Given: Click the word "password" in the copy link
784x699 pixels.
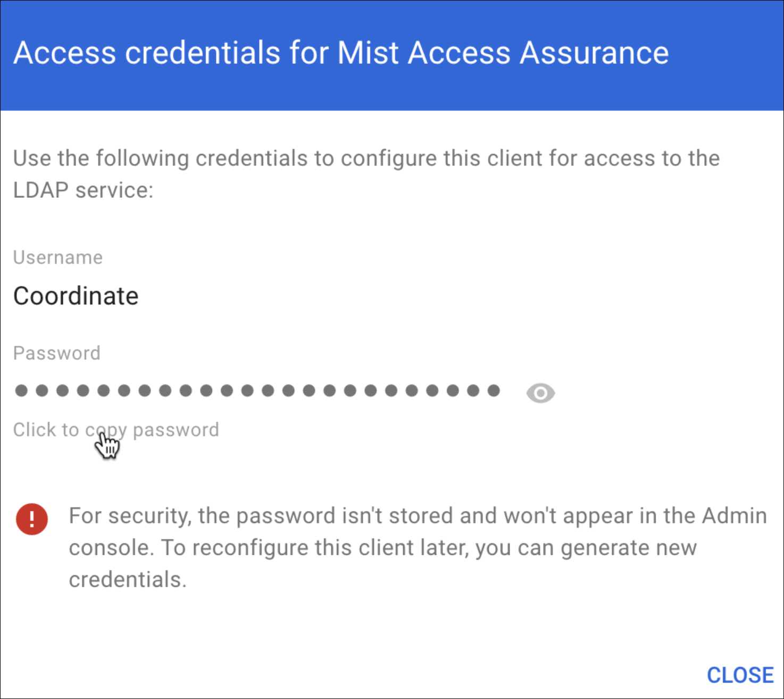Looking at the screenshot, I should coord(176,430).
